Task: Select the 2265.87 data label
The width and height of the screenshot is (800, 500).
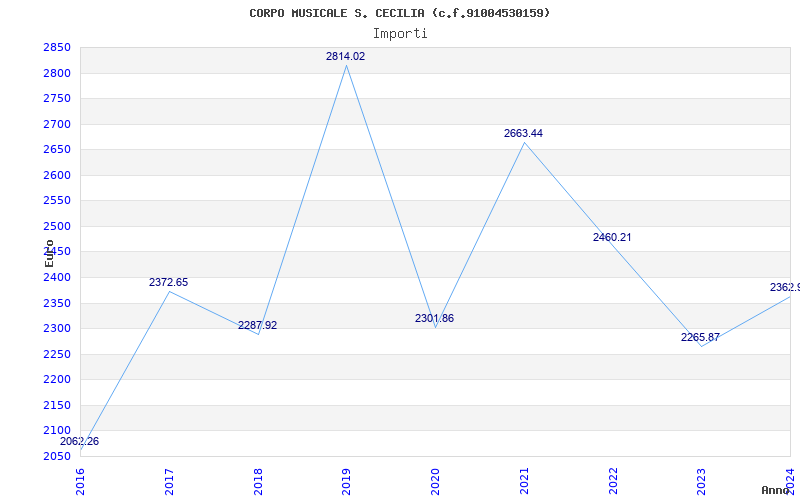Action: click(701, 337)
